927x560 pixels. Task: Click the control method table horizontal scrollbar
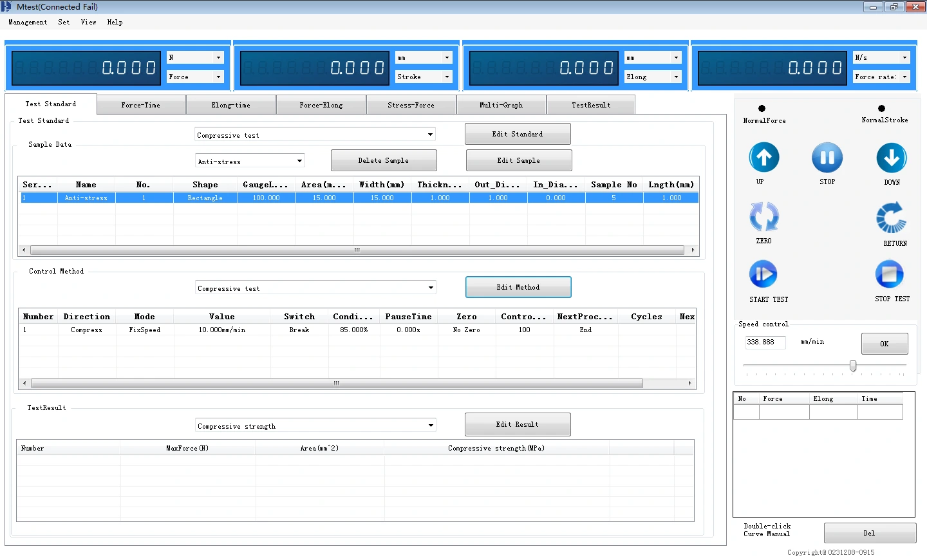coord(337,383)
